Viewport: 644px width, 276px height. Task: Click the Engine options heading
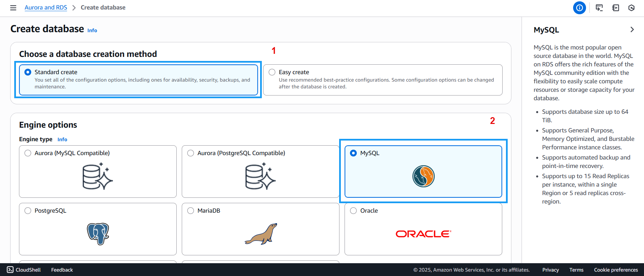click(48, 125)
